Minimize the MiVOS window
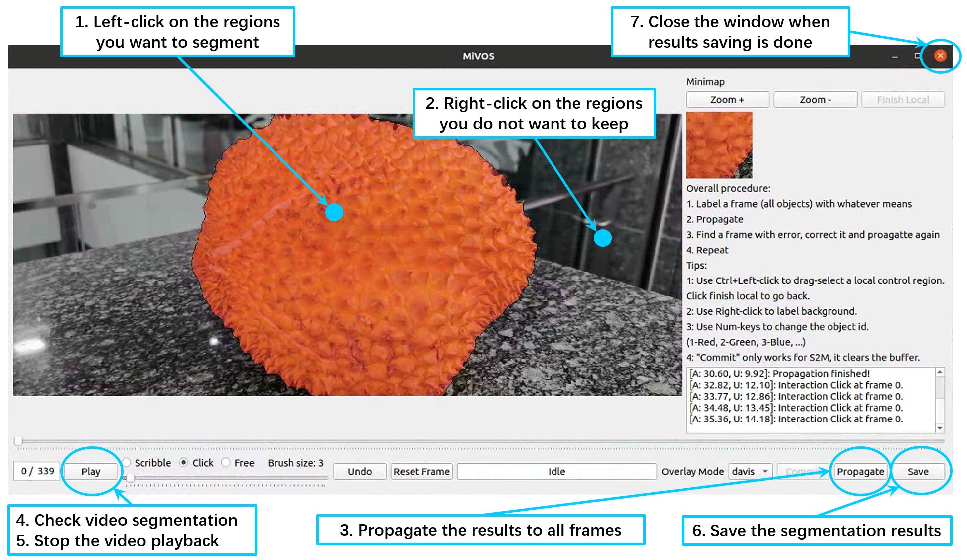The height and width of the screenshot is (560, 967). click(x=895, y=57)
